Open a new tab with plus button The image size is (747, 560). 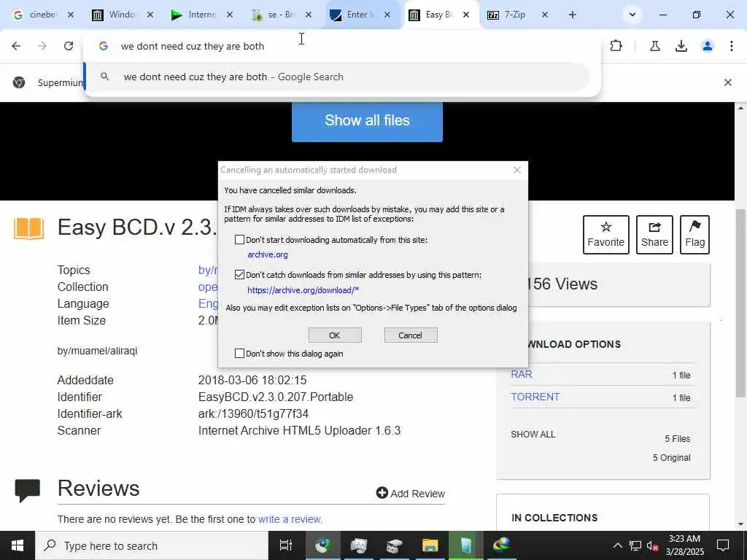coord(572,15)
